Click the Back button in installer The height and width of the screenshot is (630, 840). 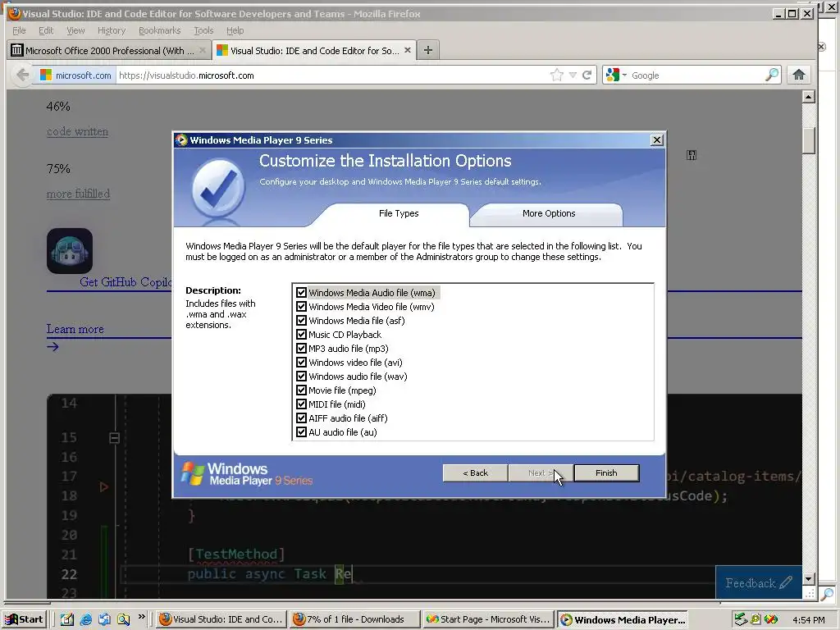click(475, 473)
